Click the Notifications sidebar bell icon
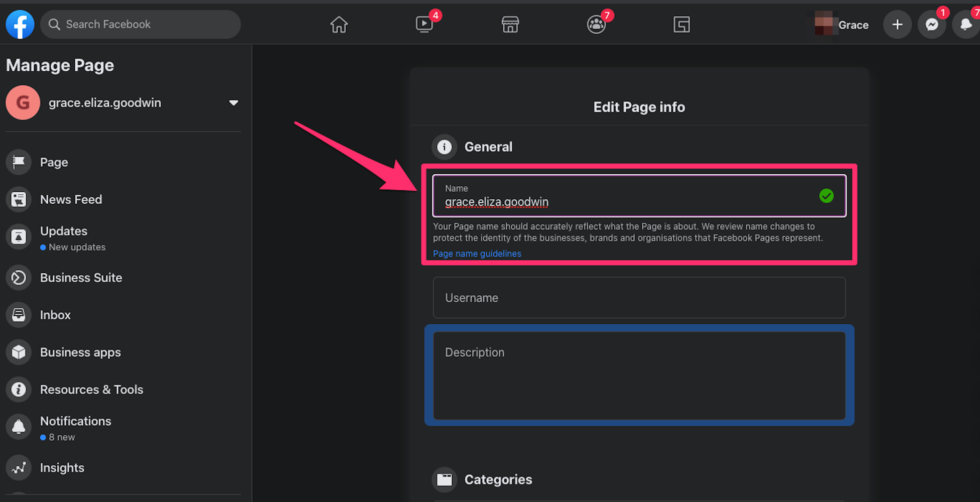 [19, 427]
